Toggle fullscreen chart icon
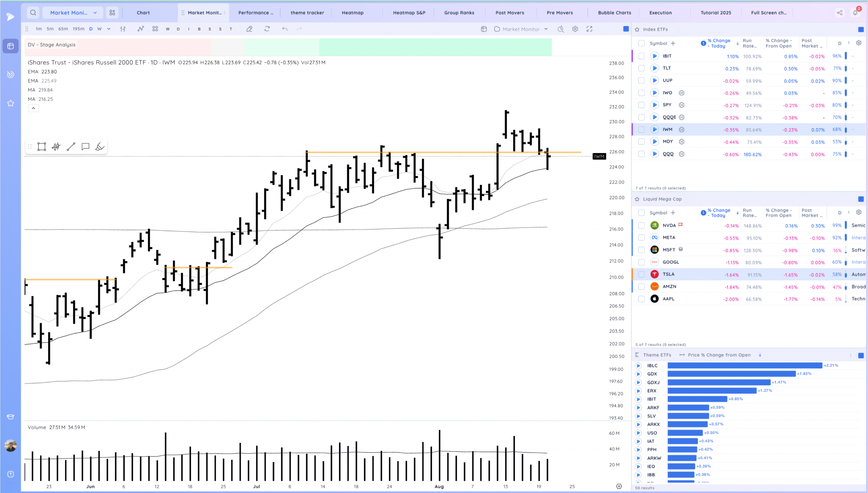This screenshot has width=868, height=493. click(589, 29)
